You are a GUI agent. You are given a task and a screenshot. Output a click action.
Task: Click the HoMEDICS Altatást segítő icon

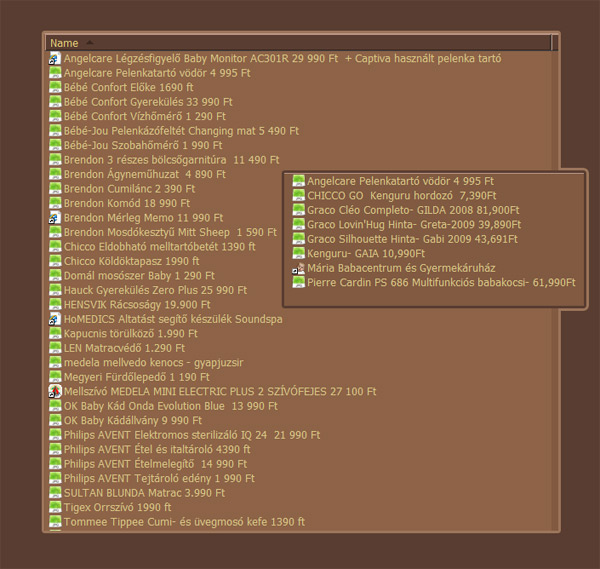click(x=55, y=319)
